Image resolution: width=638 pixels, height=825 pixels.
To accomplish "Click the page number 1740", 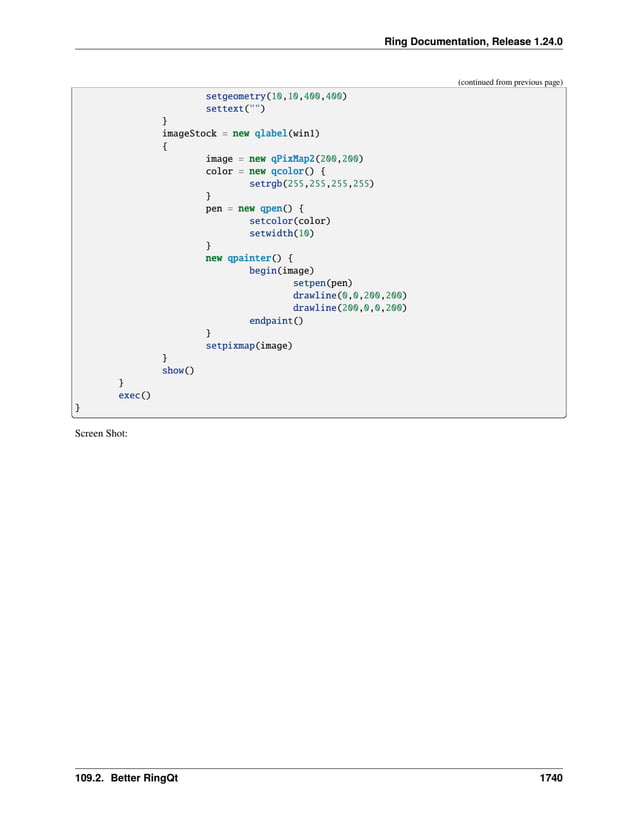I will tap(551, 778).
